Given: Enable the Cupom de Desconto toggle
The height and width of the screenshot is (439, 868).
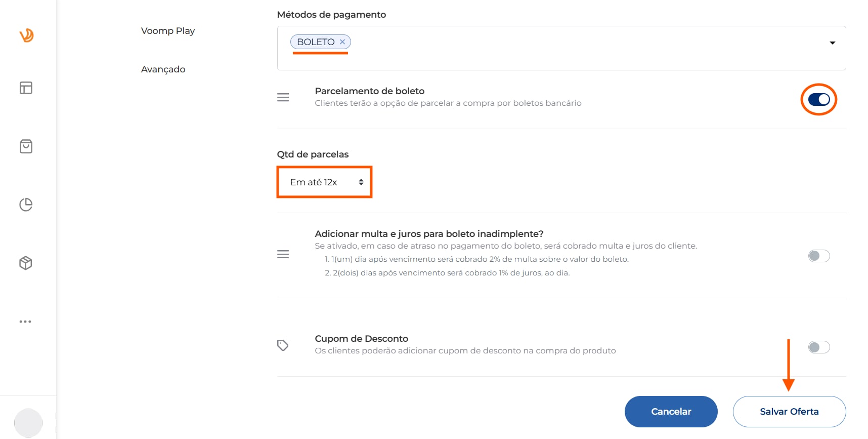Looking at the screenshot, I should pos(818,347).
